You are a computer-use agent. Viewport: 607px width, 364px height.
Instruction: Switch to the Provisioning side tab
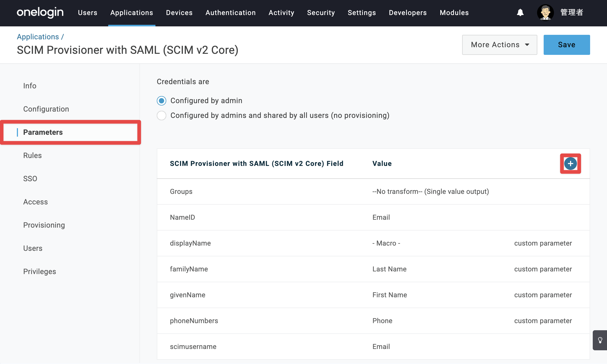(44, 225)
